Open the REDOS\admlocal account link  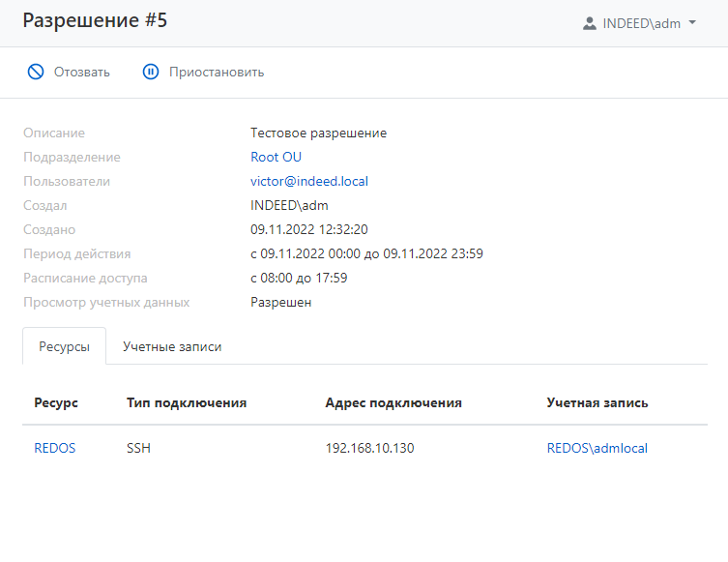coord(597,448)
